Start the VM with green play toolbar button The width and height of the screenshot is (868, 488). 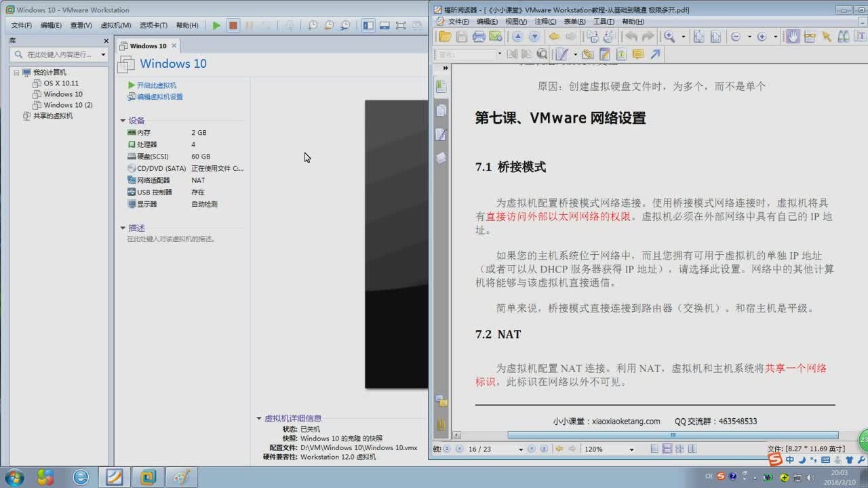click(216, 25)
